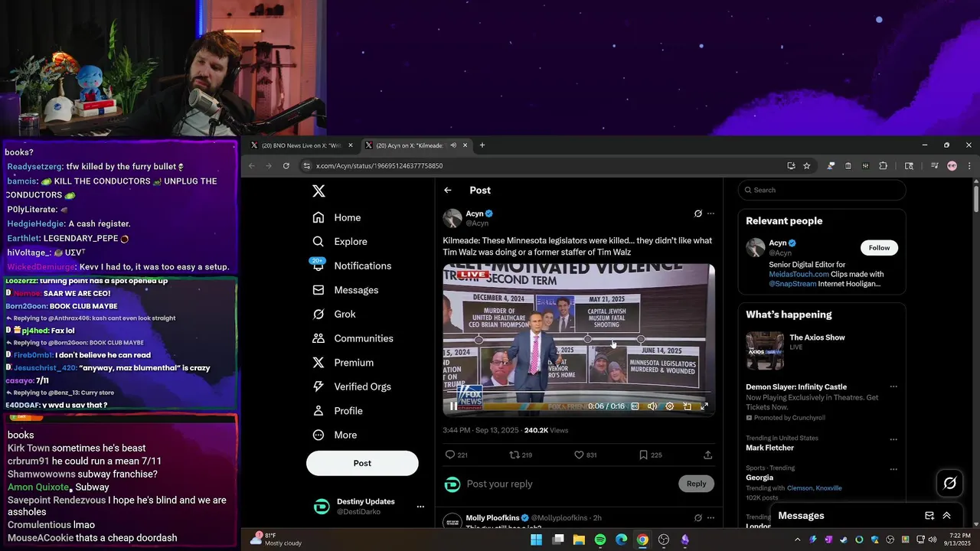Image resolution: width=980 pixels, height=551 pixels.
Task: Pause the Fox News video
Action: point(453,406)
